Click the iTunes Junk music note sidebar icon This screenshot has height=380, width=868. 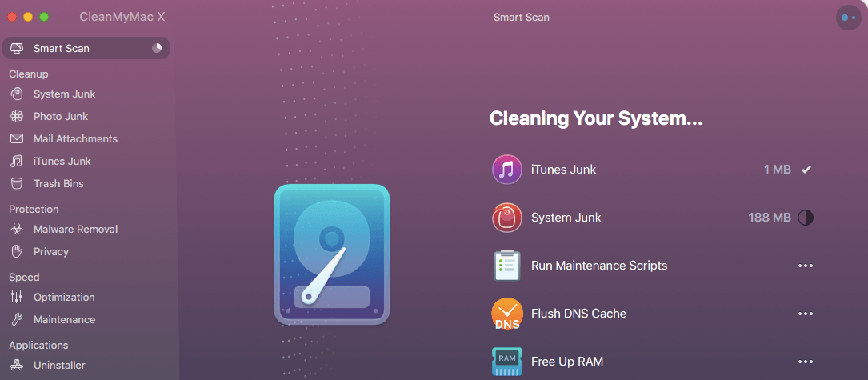pyautogui.click(x=17, y=161)
